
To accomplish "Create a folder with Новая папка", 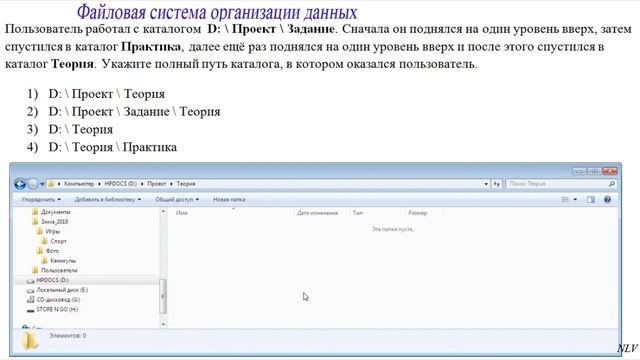I will click(x=229, y=200).
